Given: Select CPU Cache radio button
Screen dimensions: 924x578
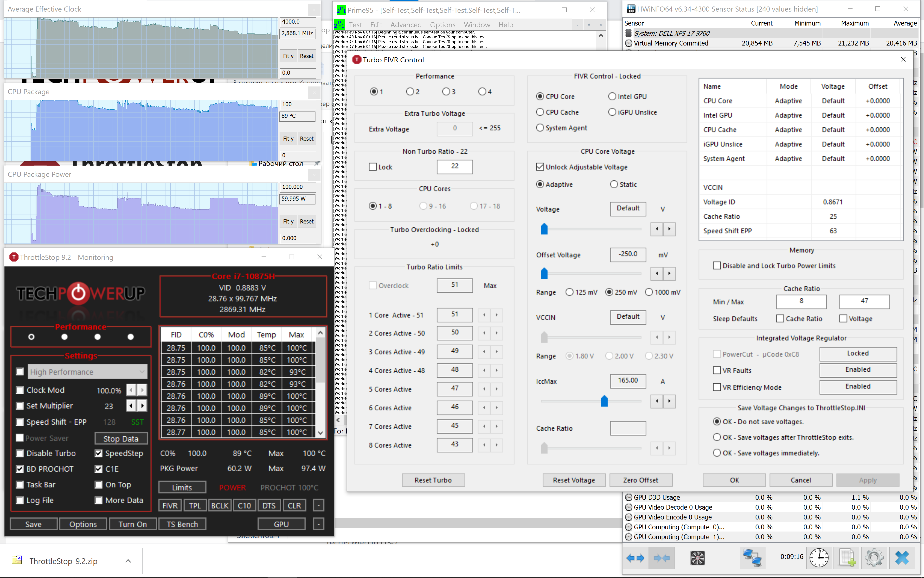Looking at the screenshot, I should (x=540, y=112).
